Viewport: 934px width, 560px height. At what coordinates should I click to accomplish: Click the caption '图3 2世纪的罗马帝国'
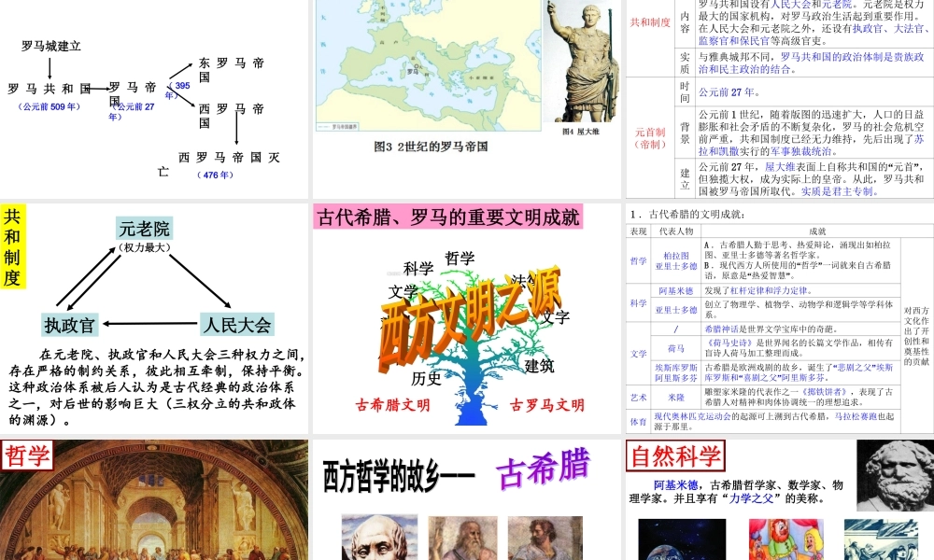point(431,147)
